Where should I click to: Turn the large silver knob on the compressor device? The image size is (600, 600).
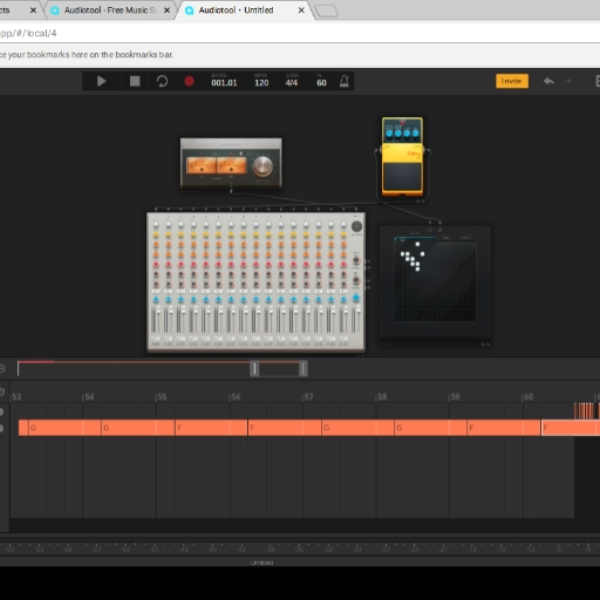pos(263,166)
